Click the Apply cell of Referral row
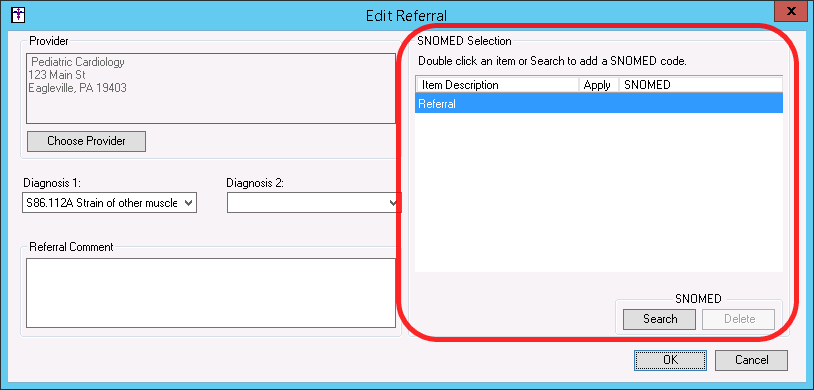 tap(599, 103)
